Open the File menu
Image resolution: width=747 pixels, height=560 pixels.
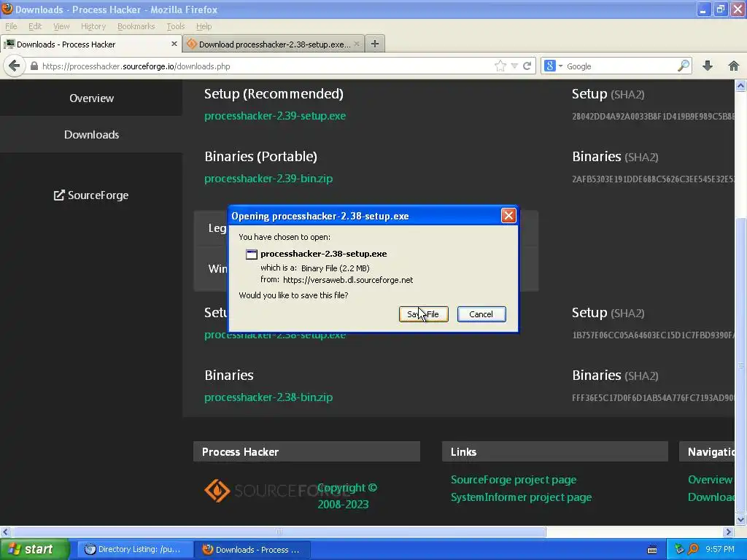point(11,26)
